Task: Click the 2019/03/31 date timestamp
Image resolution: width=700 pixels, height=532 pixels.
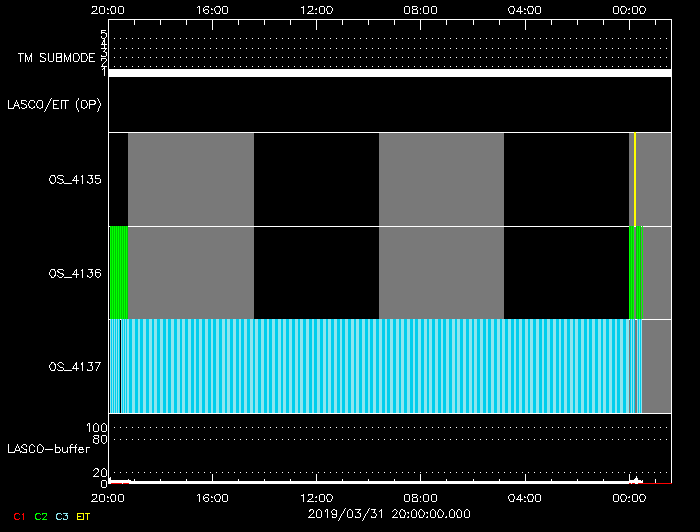Action: [389, 513]
